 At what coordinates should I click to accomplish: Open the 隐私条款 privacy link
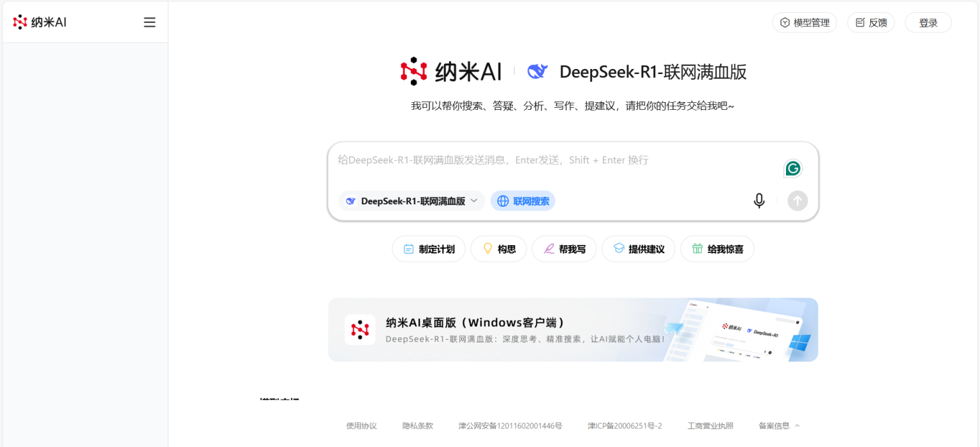pyautogui.click(x=417, y=425)
